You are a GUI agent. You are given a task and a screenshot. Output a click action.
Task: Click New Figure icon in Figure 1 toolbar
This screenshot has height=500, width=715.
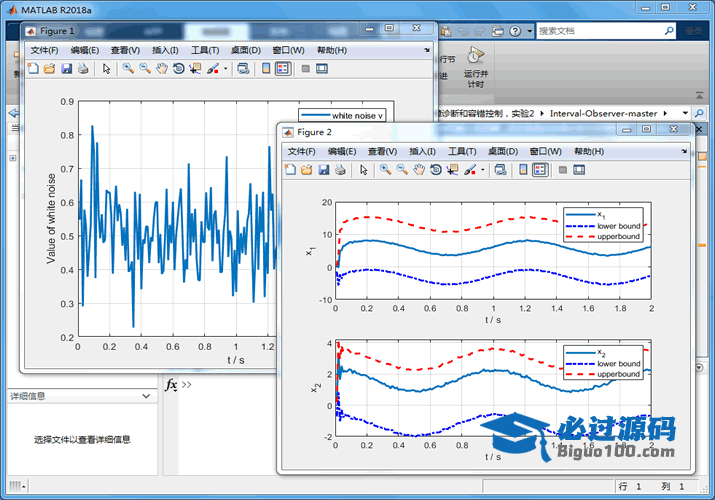(33, 69)
